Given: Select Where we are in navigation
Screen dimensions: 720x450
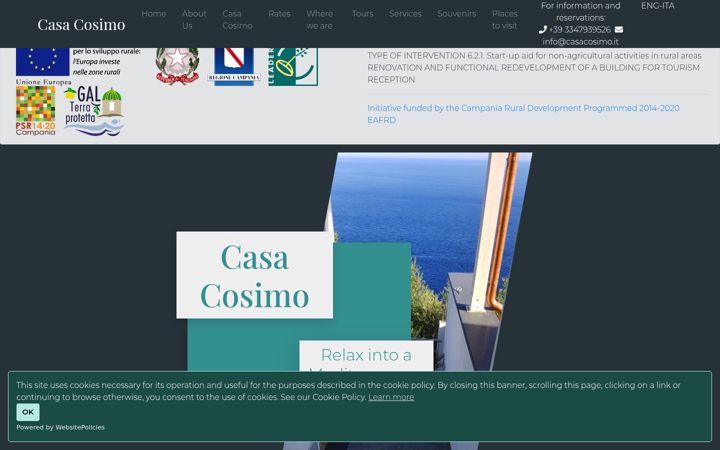Looking at the screenshot, I should coord(320,20).
